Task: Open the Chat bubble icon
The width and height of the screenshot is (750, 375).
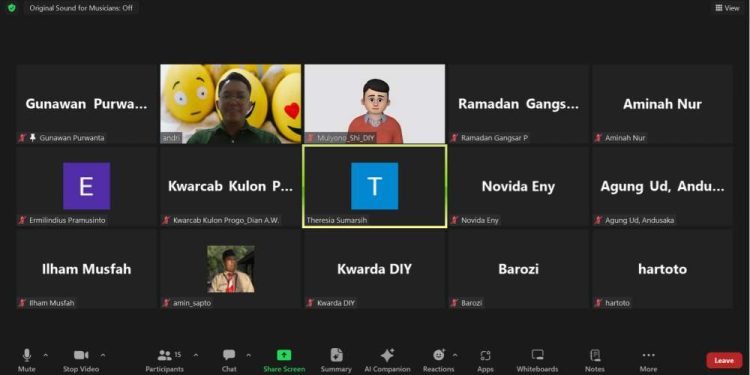Action: pos(229,355)
